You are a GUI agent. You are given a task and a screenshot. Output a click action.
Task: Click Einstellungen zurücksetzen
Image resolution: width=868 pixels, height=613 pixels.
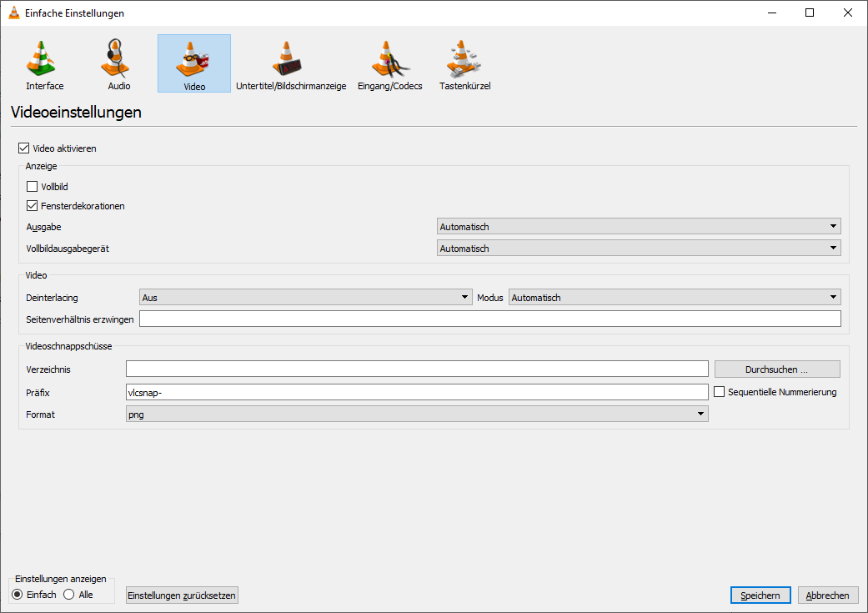pos(181,595)
